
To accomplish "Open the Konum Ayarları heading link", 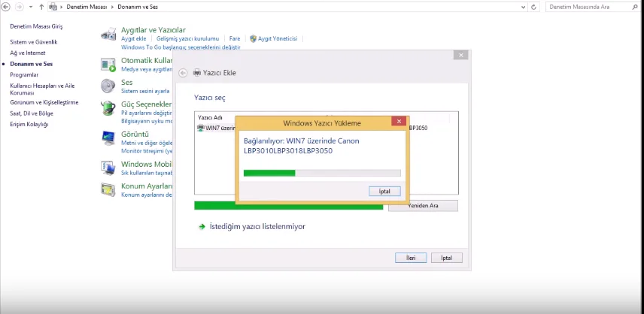I will pos(147,186).
